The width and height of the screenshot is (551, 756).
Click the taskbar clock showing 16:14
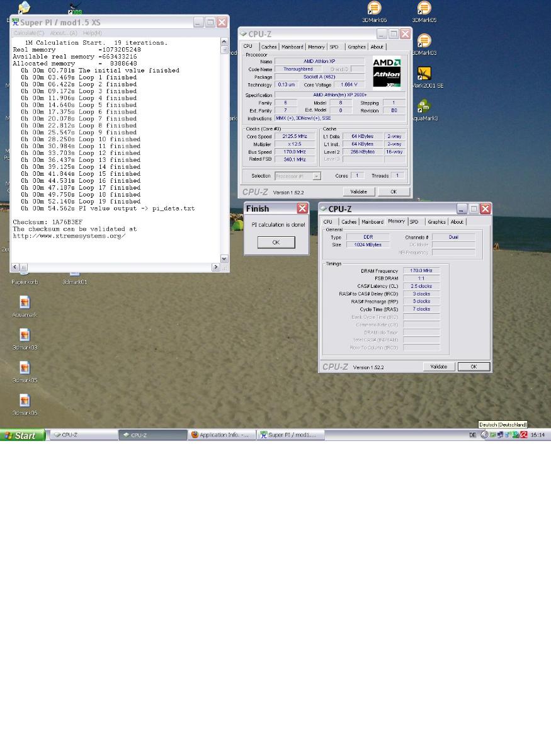pyautogui.click(x=538, y=435)
